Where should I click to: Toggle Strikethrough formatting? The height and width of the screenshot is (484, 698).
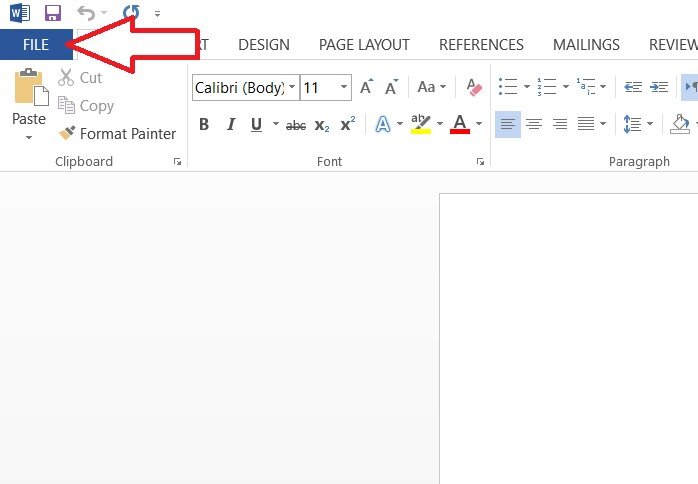[x=296, y=125]
